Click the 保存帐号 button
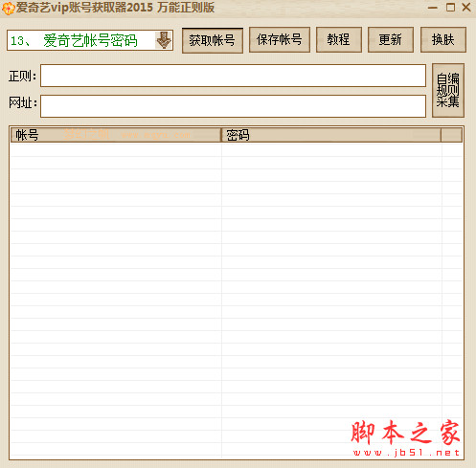476x468 pixels. coord(280,40)
